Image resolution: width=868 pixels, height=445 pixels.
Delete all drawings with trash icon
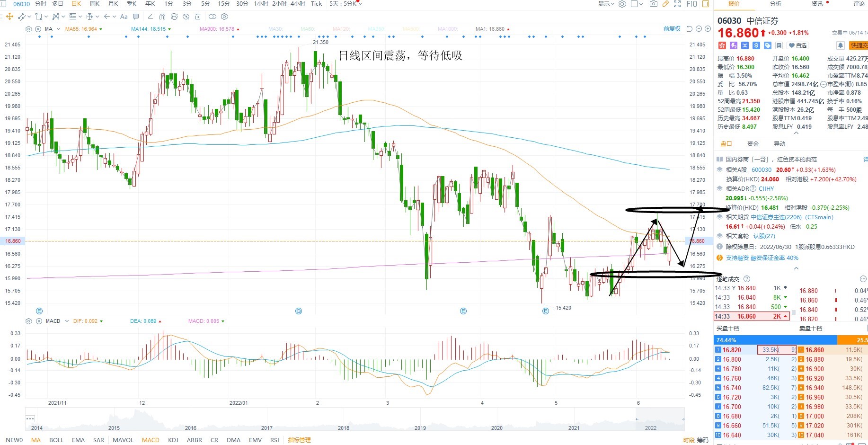pyautogui.click(x=198, y=17)
